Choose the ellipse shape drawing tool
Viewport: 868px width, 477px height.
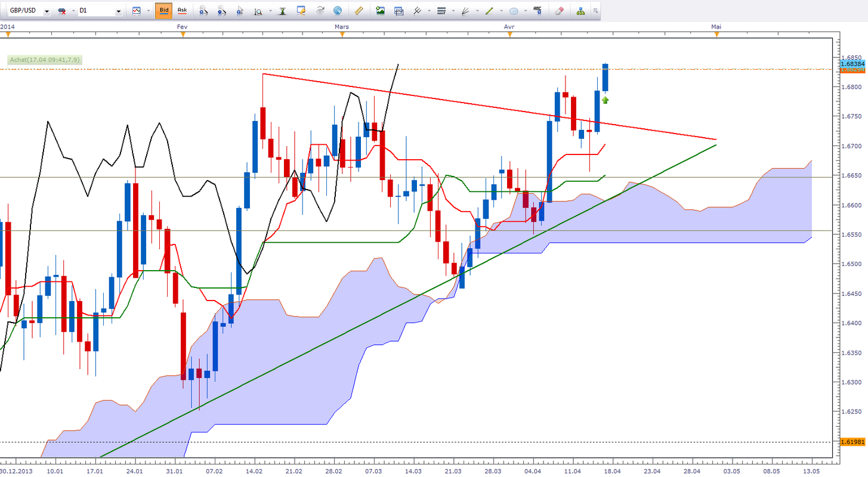coord(514,11)
